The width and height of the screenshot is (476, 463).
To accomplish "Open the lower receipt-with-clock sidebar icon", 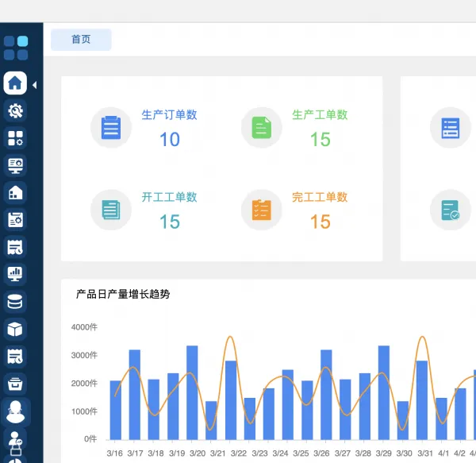I will coord(15,357).
